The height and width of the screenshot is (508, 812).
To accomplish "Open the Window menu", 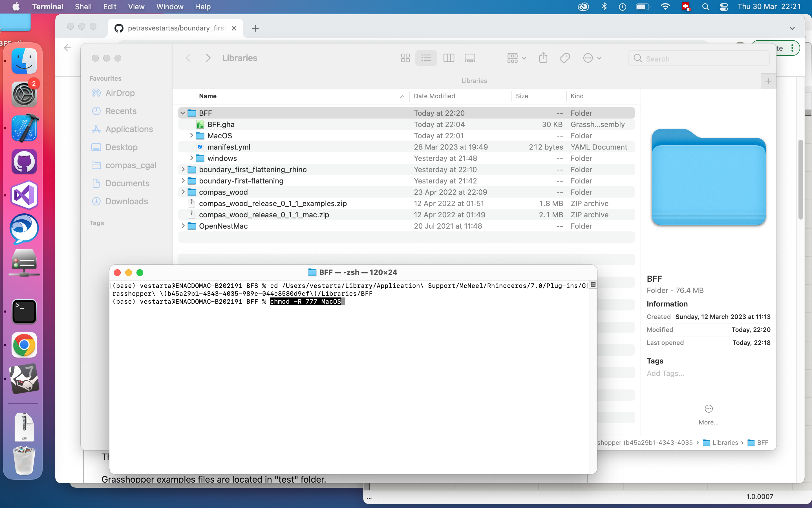I will (170, 7).
